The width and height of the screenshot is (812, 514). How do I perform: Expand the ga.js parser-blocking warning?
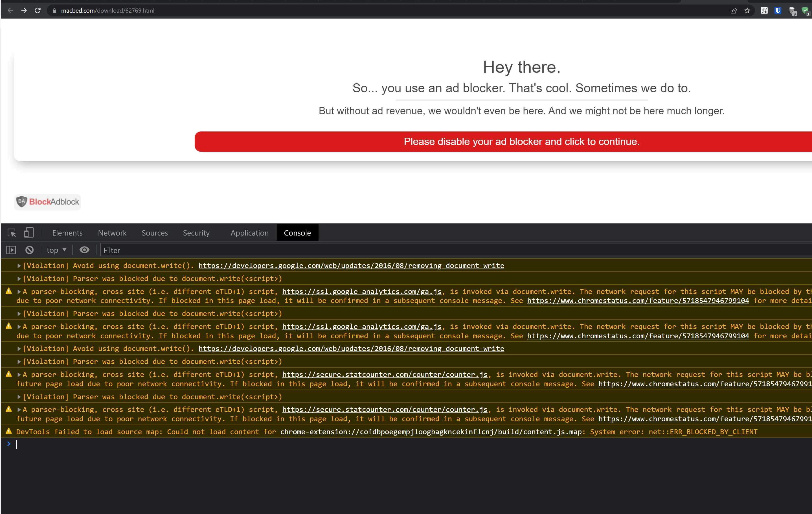click(x=19, y=291)
